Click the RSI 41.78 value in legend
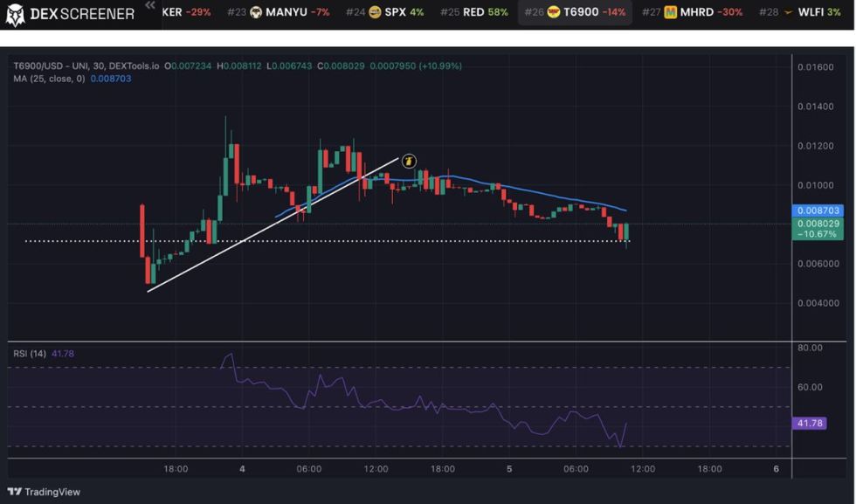Viewport: 856px width, 504px height. click(63, 354)
